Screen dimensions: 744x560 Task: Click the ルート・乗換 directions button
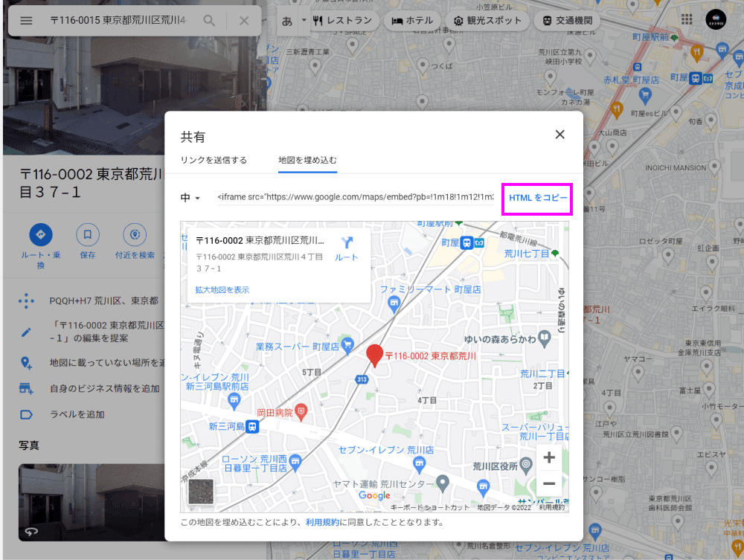point(41,234)
